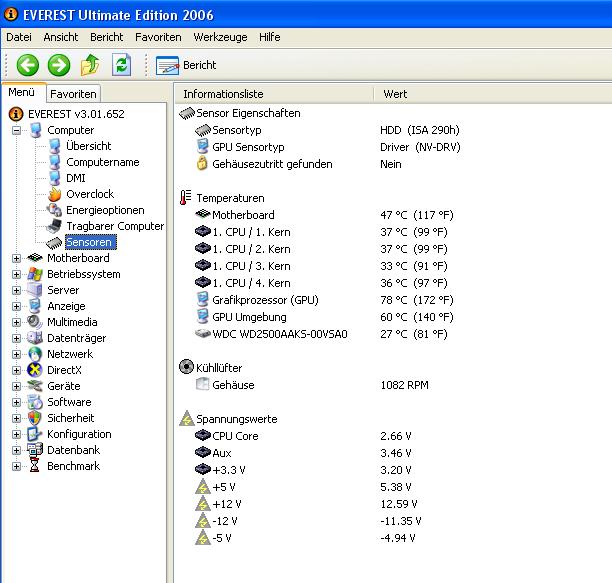The image size is (612, 583).
Task: Click the folder up-level toolbar icon
Action: [x=90, y=65]
